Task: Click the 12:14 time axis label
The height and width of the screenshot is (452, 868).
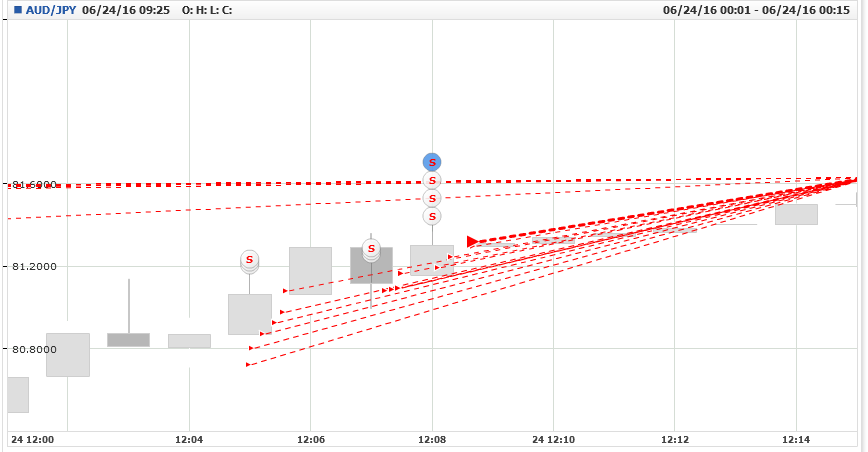Action: pyautogui.click(x=796, y=440)
